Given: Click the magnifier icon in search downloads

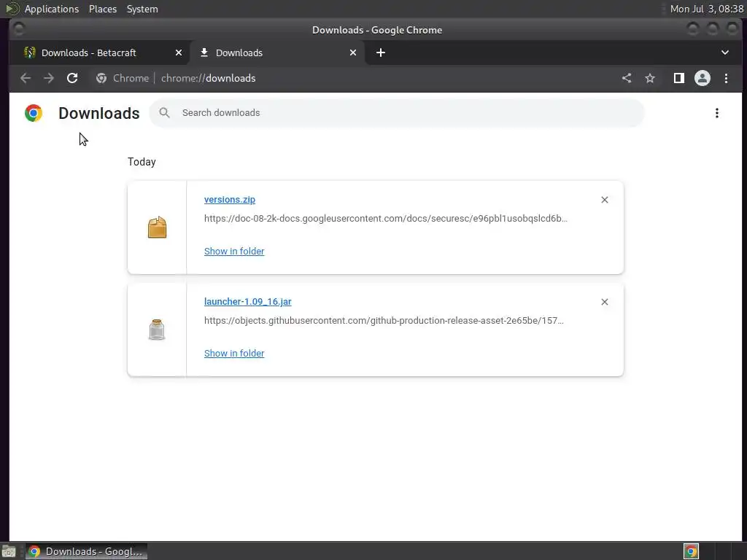Looking at the screenshot, I should (x=164, y=113).
